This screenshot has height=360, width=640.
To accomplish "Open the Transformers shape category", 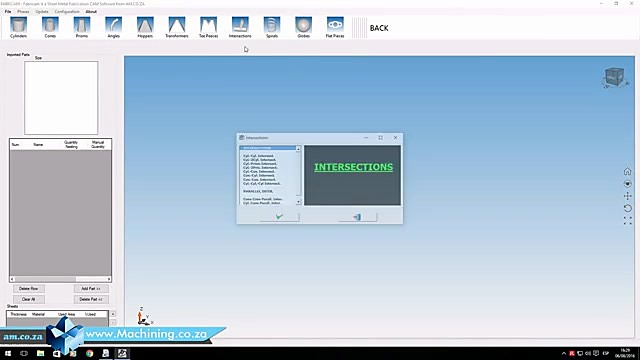I will coord(177,27).
